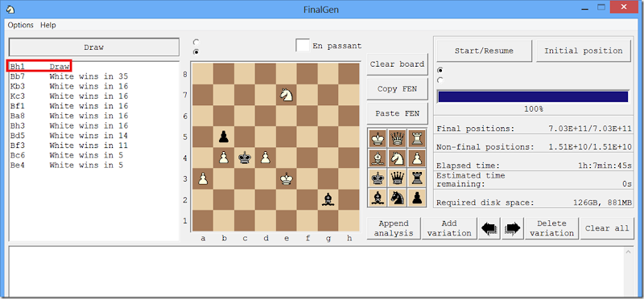Select the filled radio button above chessboard
This screenshot has height=299, width=644.
(x=196, y=52)
